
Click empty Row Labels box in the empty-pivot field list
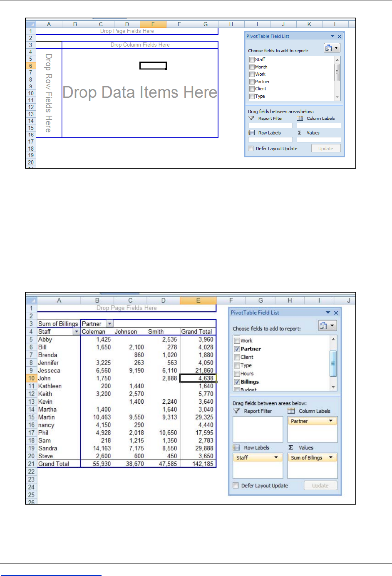pyautogui.click(x=270, y=139)
